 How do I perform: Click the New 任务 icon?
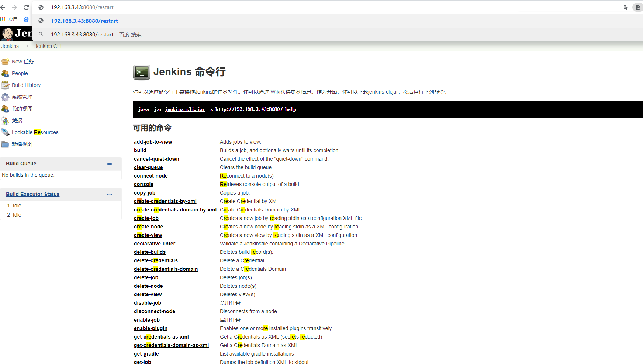5,62
